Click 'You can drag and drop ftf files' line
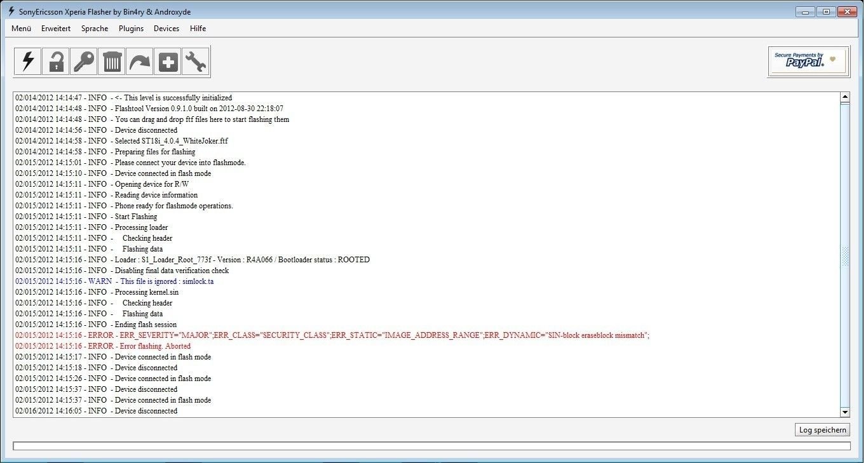The image size is (868, 463). click(153, 119)
